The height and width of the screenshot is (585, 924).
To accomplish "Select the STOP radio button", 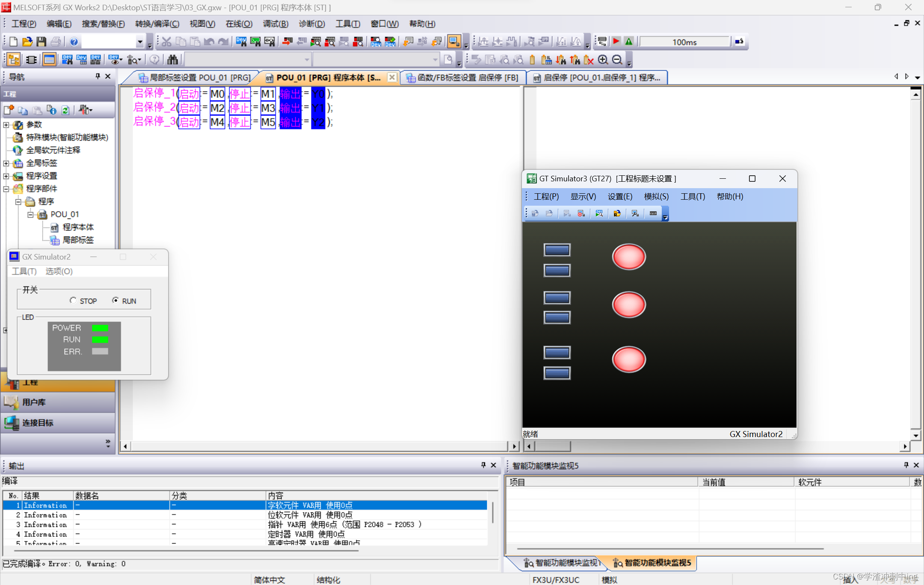I will tap(73, 301).
